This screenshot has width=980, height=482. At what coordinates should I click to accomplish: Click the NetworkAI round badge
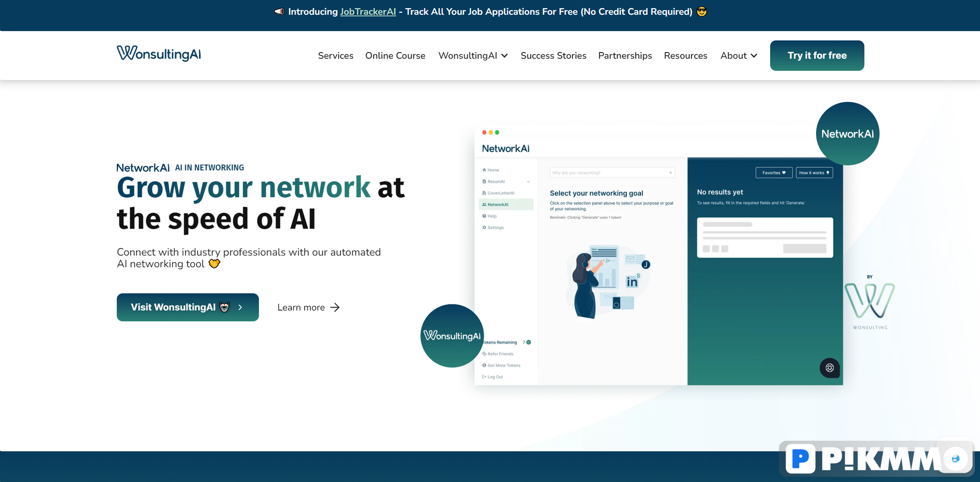tap(847, 134)
